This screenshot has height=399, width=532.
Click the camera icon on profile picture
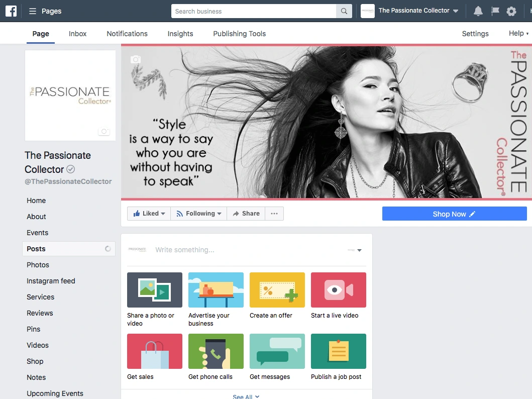pyautogui.click(x=104, y=131)
